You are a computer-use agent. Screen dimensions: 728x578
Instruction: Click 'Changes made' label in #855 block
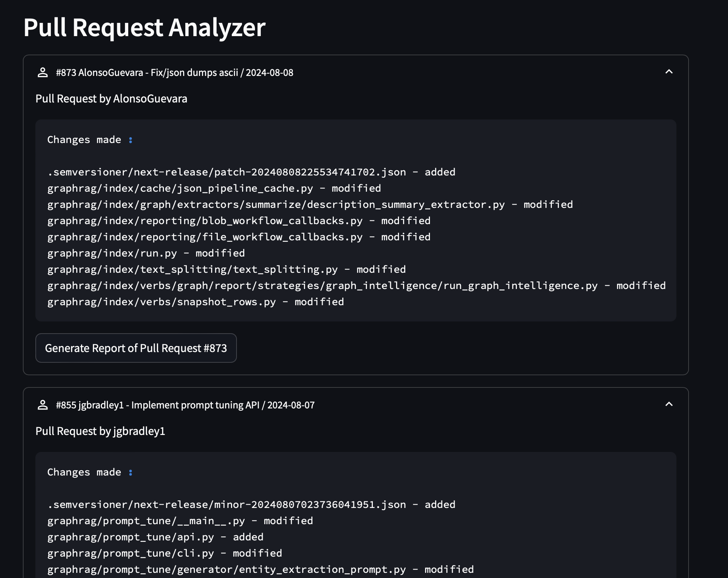click(84, 472)
